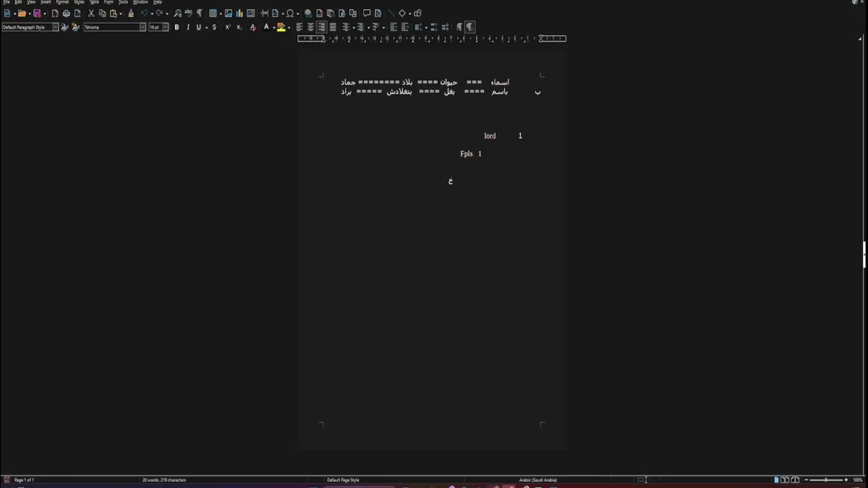Click the Print icon

[66, 14]
